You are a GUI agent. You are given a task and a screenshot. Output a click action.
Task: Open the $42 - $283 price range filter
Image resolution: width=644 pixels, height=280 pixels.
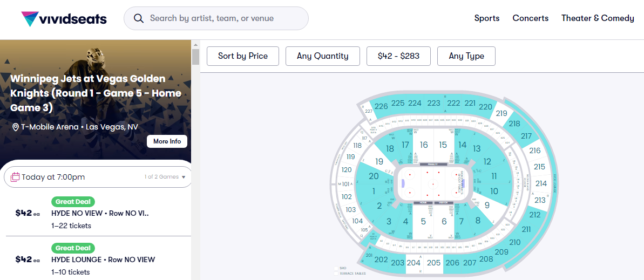tap(398, 56)
